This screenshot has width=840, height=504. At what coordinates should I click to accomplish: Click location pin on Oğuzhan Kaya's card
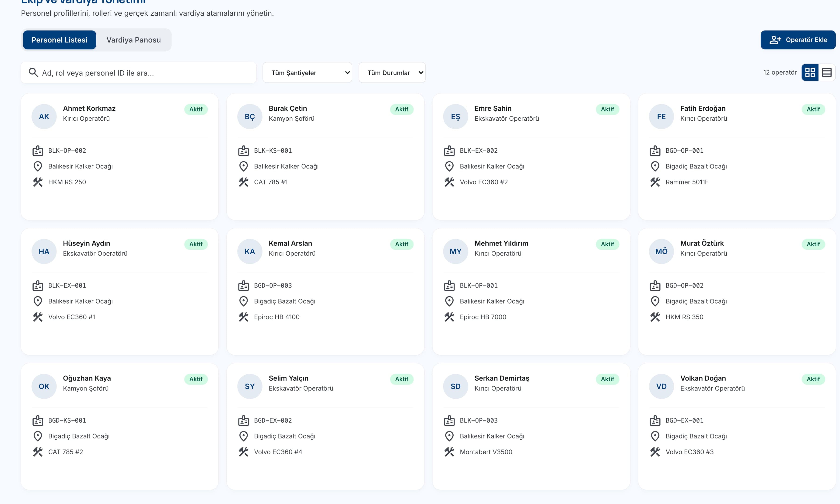pyautogui.click(x=38, y=436)
